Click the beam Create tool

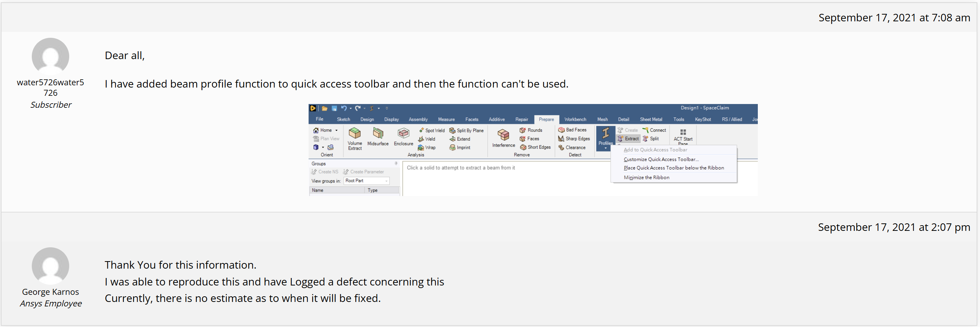628,130
